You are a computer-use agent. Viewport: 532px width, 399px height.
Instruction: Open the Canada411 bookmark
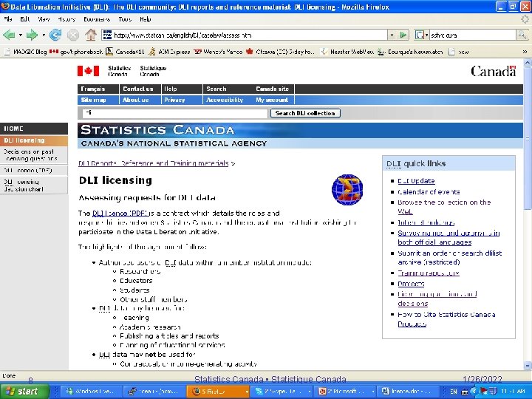(x=125, y=52)
